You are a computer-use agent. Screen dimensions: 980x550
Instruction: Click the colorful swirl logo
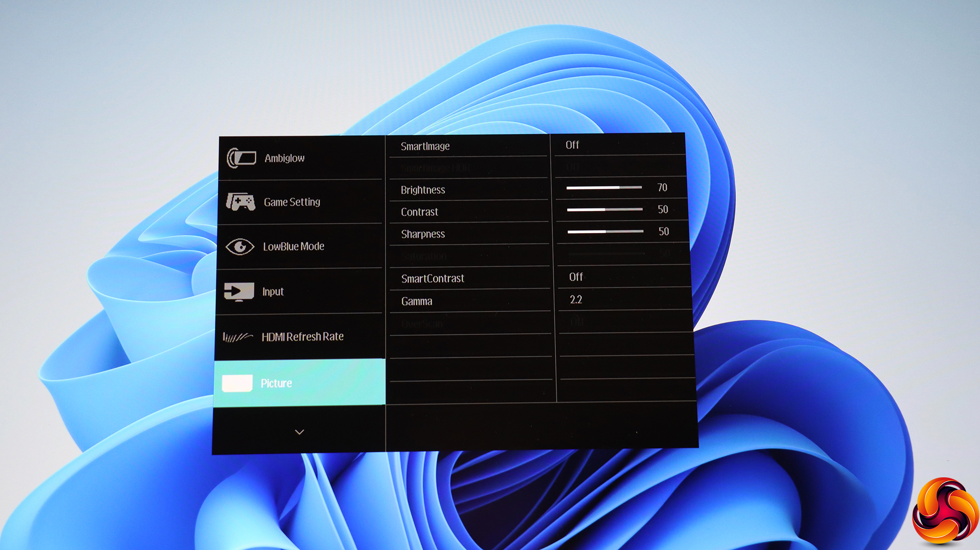(x=945, y=511)
